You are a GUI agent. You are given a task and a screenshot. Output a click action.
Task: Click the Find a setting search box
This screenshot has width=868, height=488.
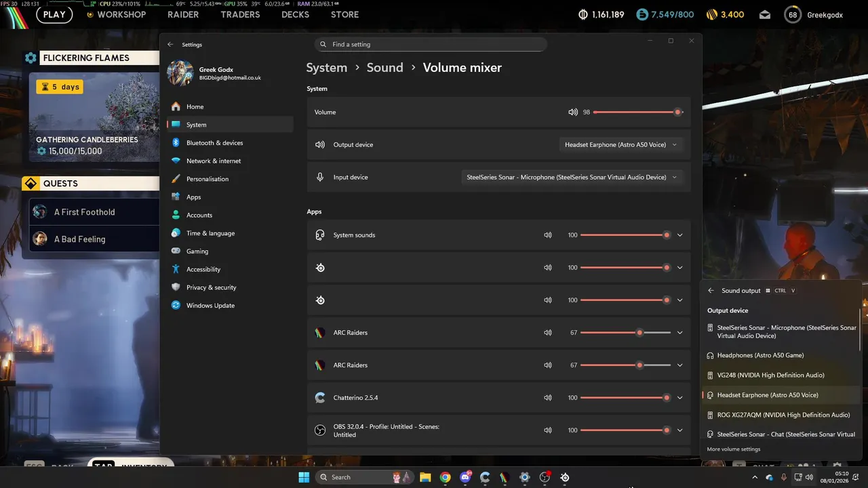[431, 44]
